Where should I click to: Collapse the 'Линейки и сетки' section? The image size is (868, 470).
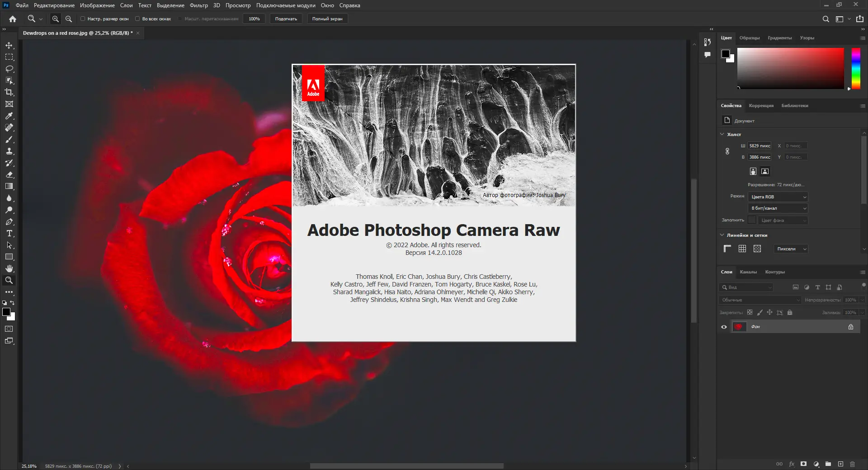(722, 235)
